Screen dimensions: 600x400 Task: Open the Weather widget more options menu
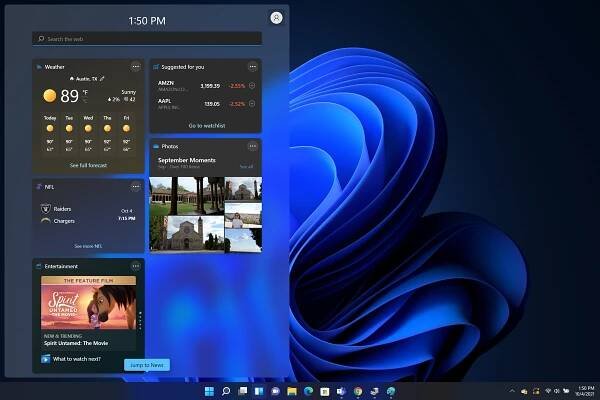[x=136, y=67]
